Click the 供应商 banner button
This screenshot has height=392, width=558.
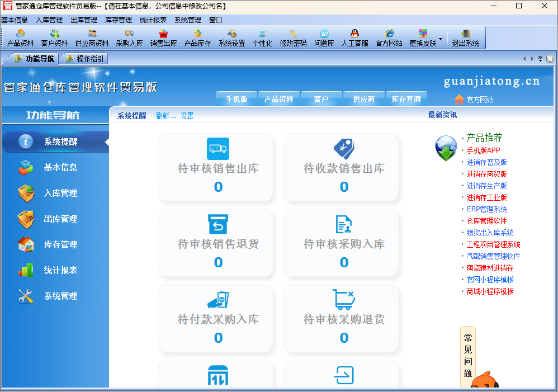[363, 99]
